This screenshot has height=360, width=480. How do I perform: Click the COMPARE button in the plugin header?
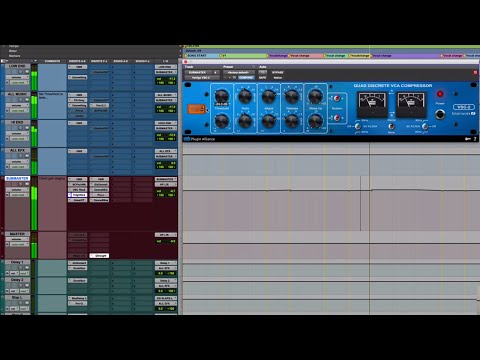246,78
